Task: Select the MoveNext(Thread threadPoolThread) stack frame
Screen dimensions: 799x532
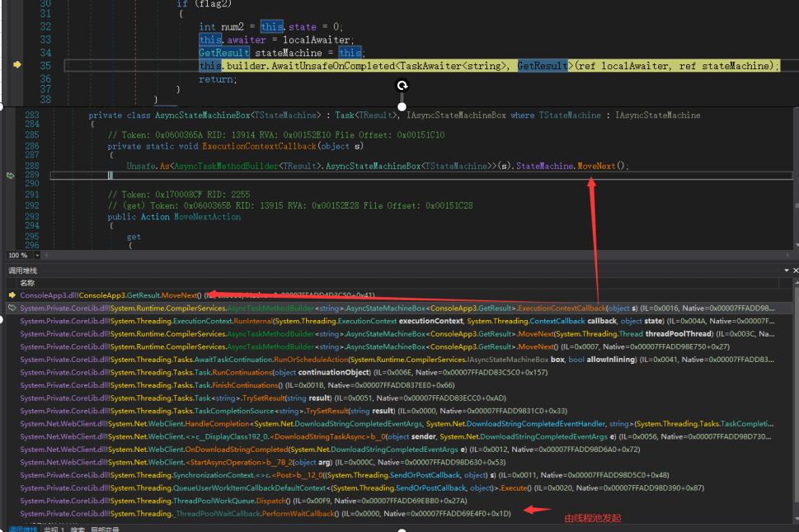Action: click(397, 334)
